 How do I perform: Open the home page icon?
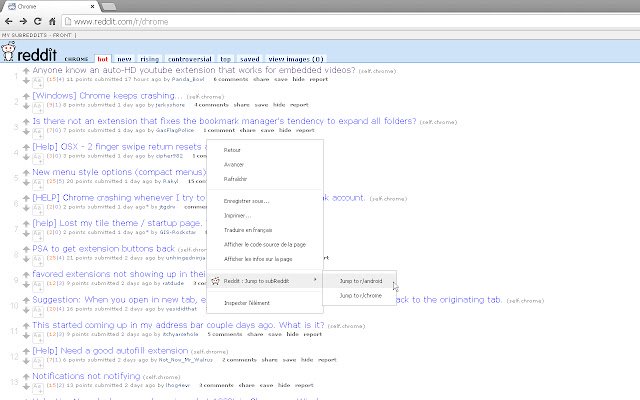pyautogui.click(x=52, y=21)
